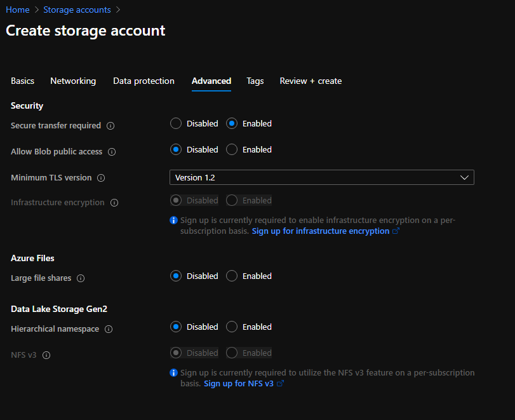
Task: Open the Tags tab
Action: [x=255, y=81]
